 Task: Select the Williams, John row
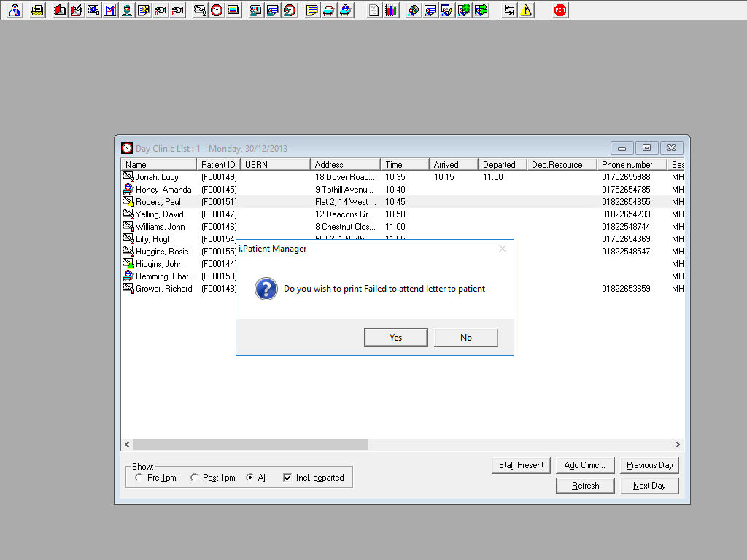403,227
